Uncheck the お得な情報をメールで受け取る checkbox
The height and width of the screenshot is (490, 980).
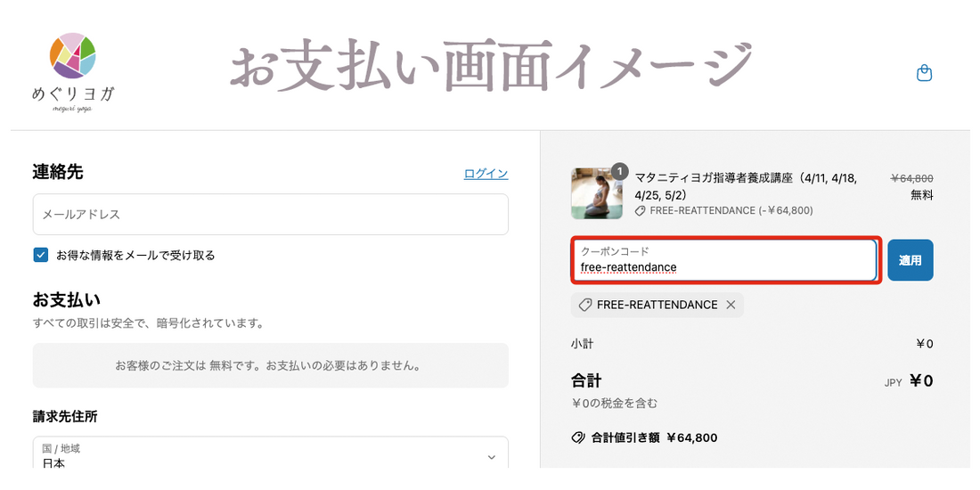[x=41, y=255]
